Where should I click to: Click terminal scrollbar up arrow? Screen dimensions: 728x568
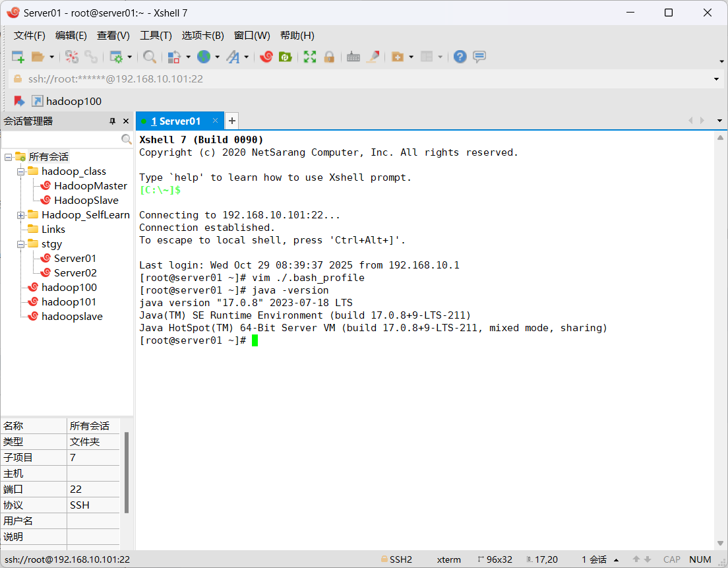click(720, 137)
